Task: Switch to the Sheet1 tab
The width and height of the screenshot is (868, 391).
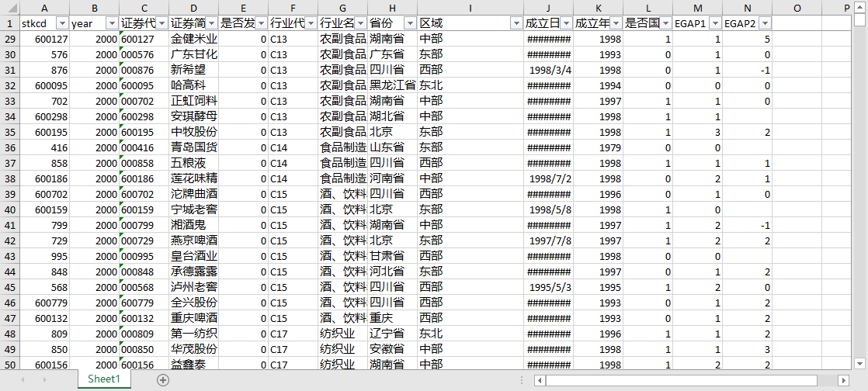Action: [x=103, y=379]
